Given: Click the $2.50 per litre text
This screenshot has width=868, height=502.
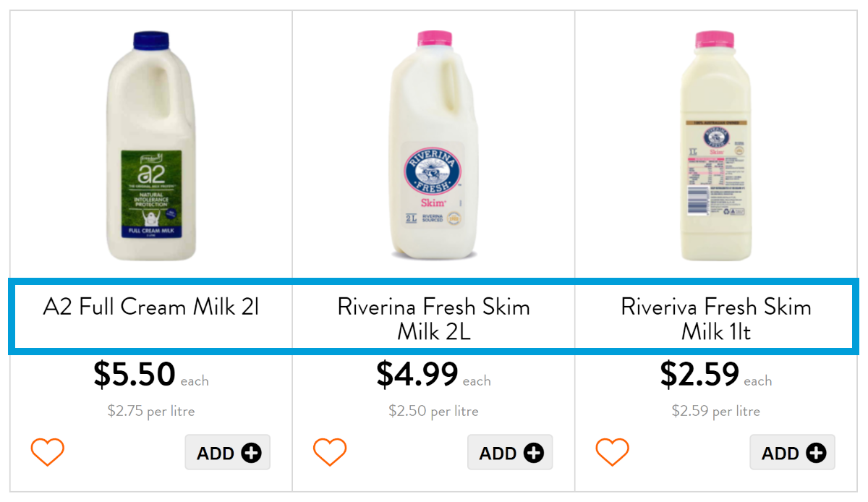Looking at the screenshot, I should click(x=433, y=412).
